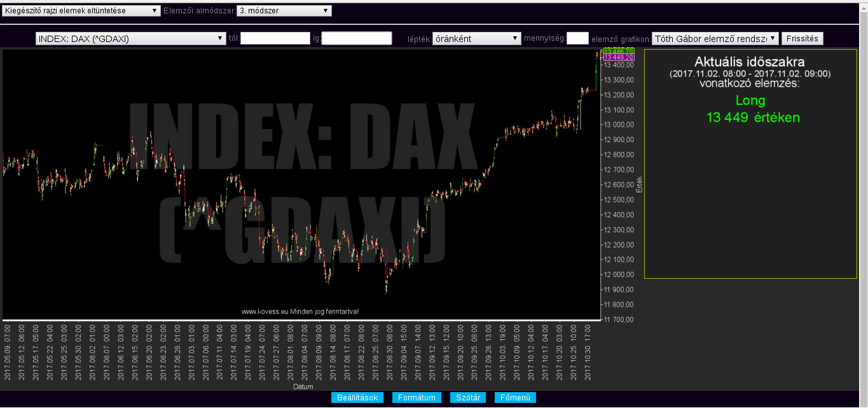Click the 'Dátum' x-axis label
Image resolution: width=868 pixels, height=408 pixels.
click(x=302, y=386)
